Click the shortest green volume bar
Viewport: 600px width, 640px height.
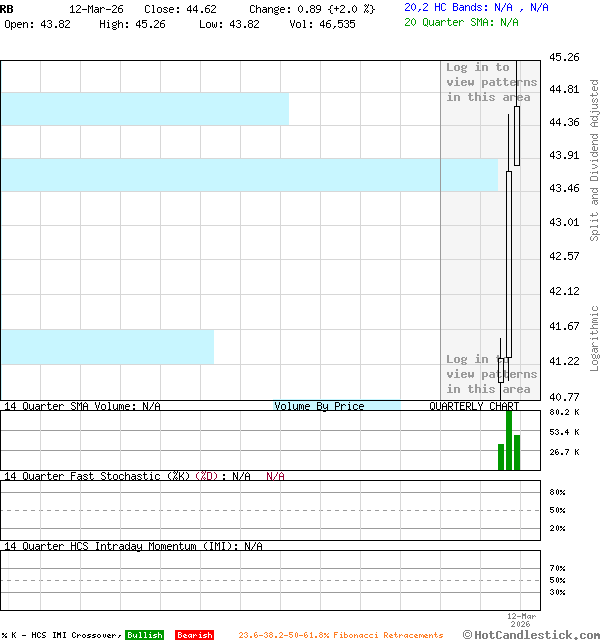(x=501, y=457)
